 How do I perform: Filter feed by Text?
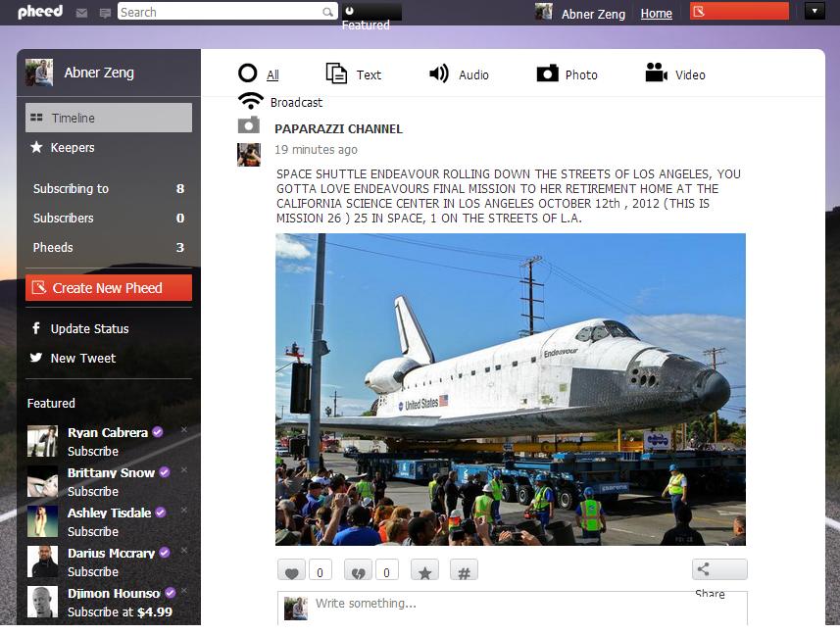point(354,73)
